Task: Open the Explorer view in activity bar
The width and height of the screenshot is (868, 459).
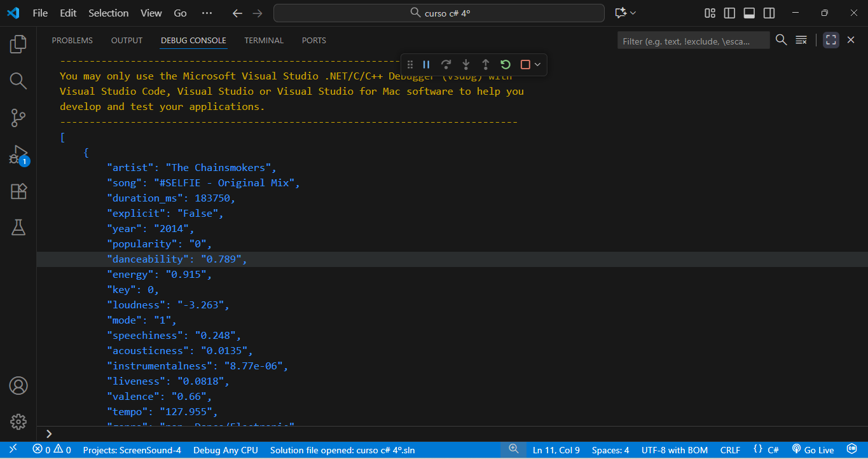Action: click(x=18, y=44)
